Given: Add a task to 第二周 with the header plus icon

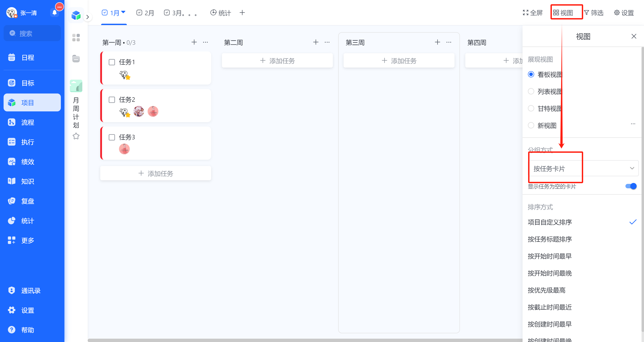Looking at the screenshot, I should tap(316, 42).
